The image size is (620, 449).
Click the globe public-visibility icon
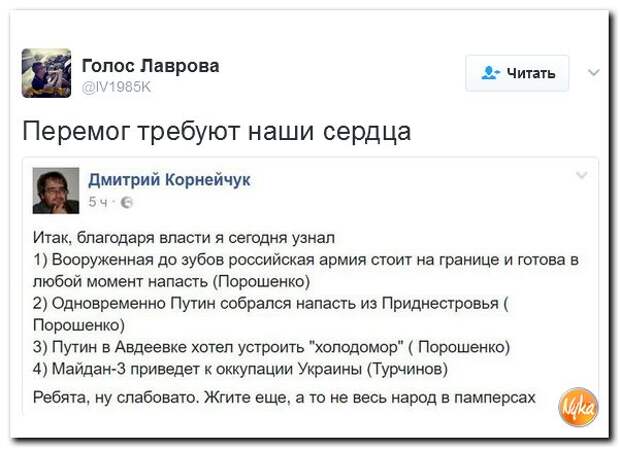(127, 202)
